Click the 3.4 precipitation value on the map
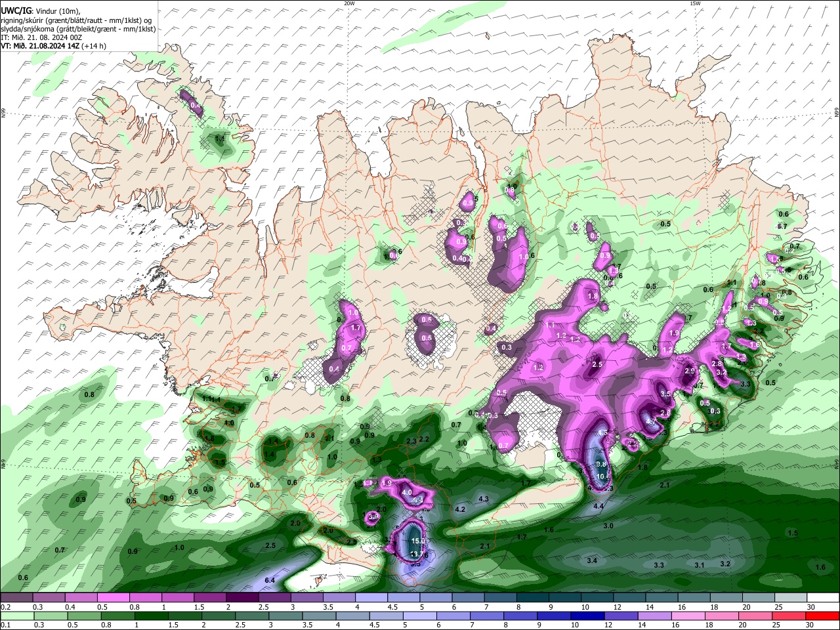840x630 pixels. 592,560
